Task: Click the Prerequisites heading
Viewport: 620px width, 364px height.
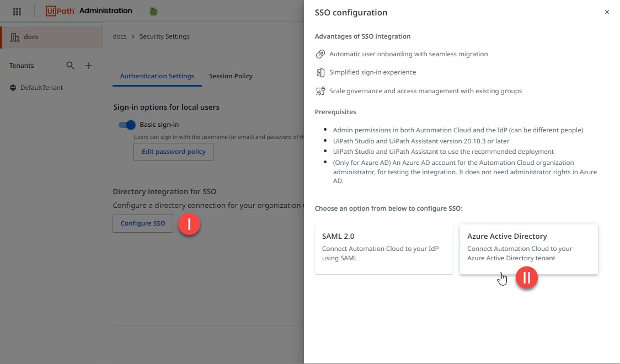Action: 335,112
